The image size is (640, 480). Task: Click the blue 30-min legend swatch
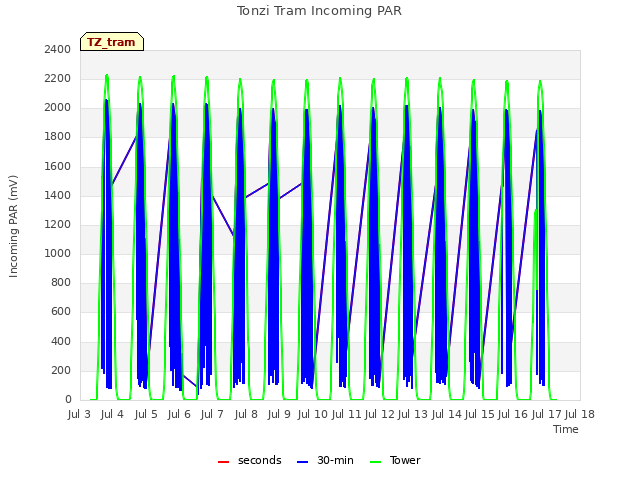[302, 462]
